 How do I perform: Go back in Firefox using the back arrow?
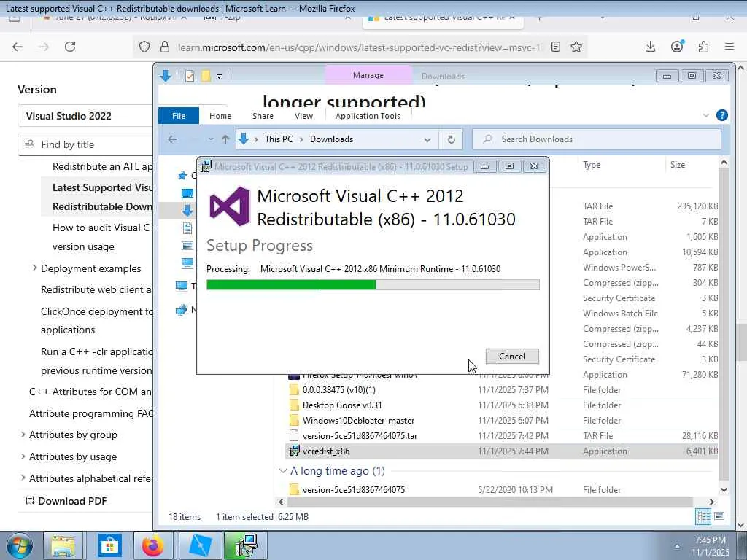click(18, 47)
